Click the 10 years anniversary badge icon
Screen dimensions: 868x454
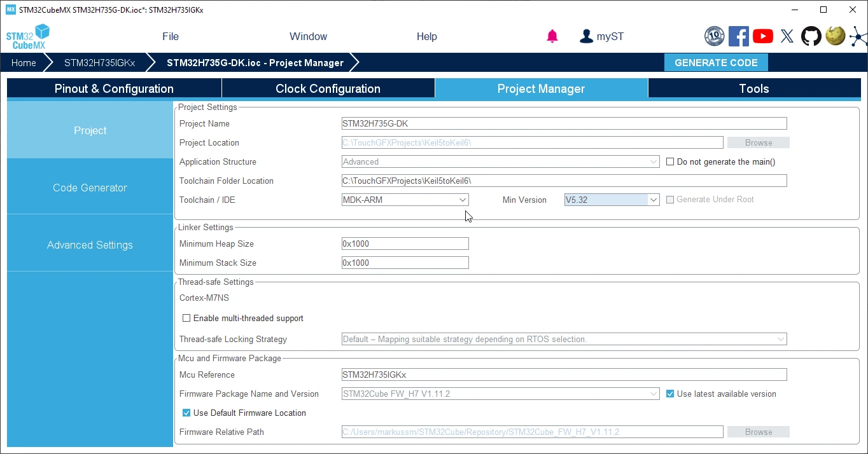(714, 36)
